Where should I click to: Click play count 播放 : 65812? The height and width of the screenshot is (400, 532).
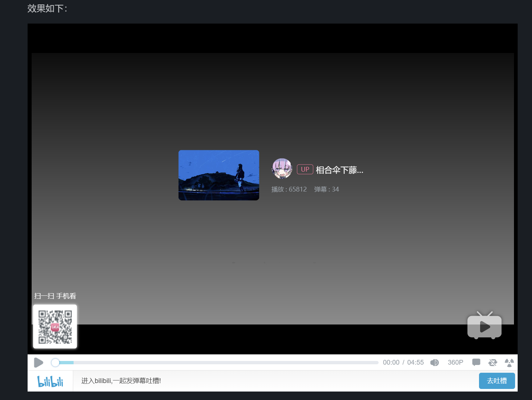click(289, 189)
